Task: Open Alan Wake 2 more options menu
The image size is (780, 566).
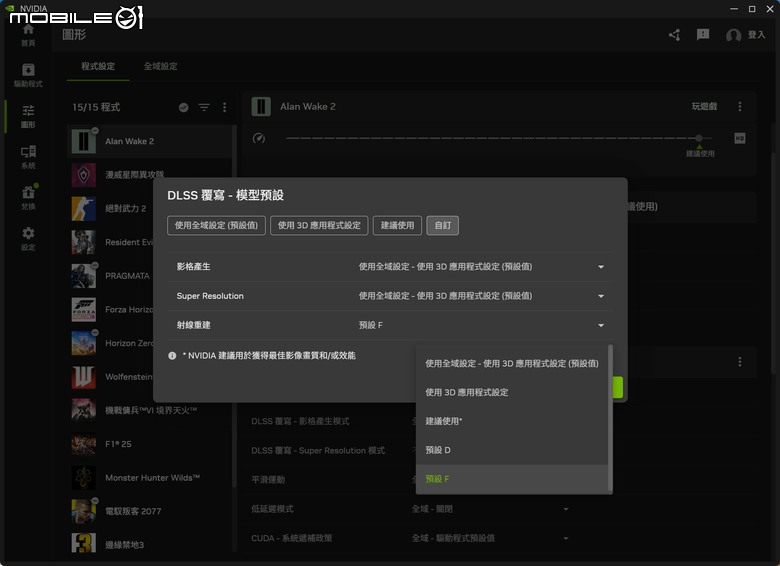Action: coord(740,106)
